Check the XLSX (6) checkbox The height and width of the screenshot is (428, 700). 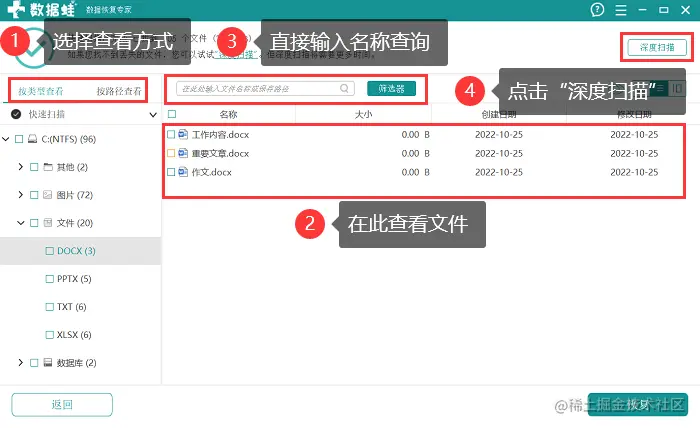[50, 335]
